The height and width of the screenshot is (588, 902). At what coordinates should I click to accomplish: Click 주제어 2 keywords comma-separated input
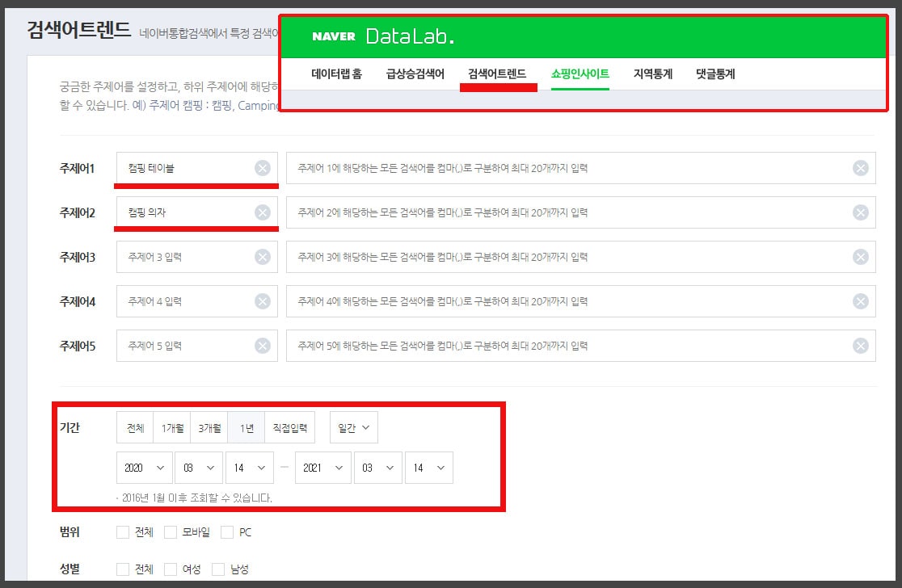point(581,212)
